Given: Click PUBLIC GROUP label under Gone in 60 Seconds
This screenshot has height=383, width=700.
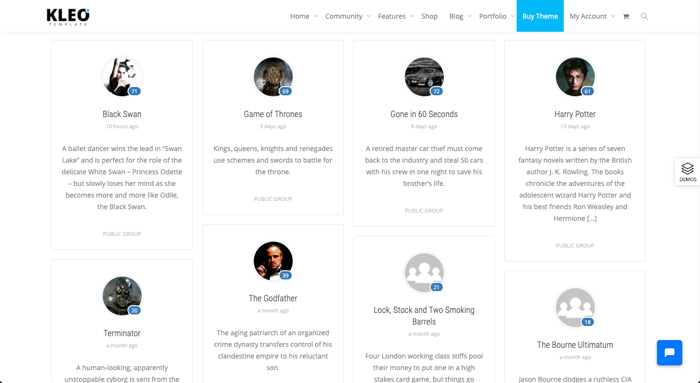Looking at the screenshot, I should (424, 211).
